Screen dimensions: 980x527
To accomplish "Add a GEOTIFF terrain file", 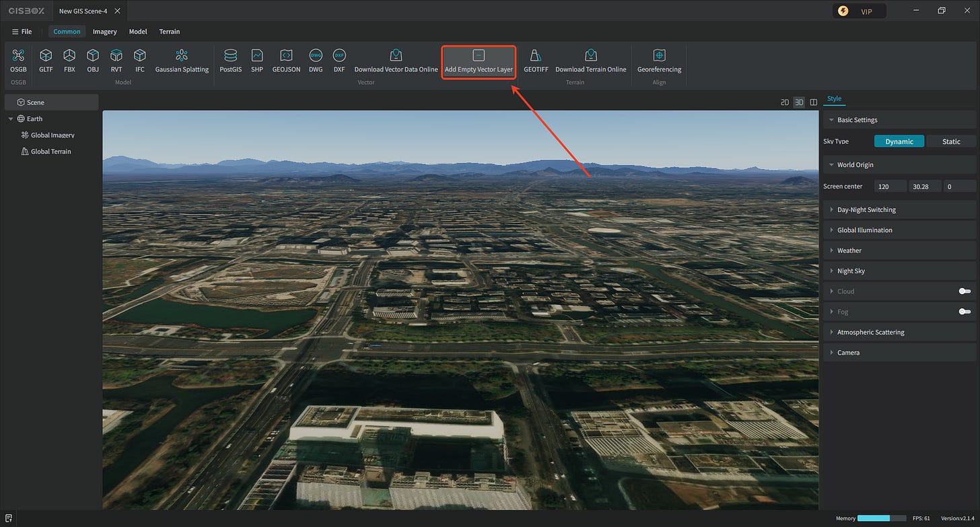I will pos(536,61).
